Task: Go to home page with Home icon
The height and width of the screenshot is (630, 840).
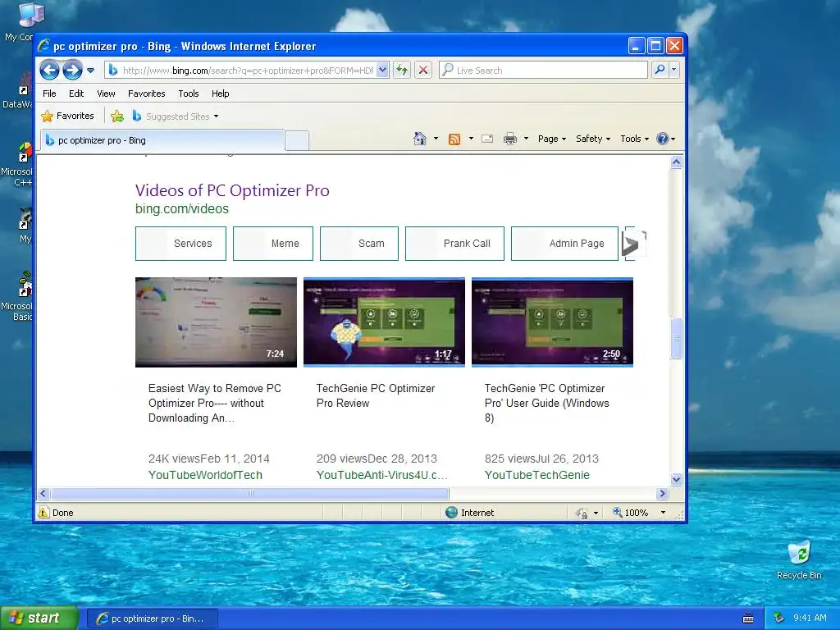Action: tap(420, 139)
